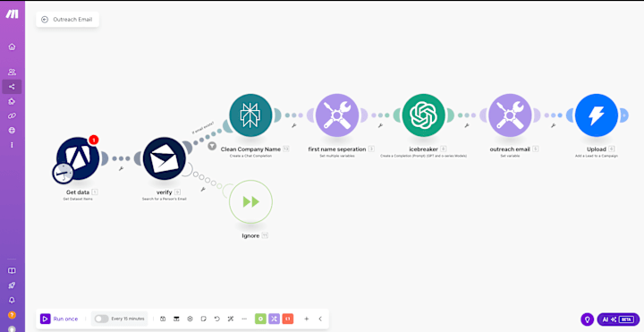Click wrench between outreach email and Upload

554,125
